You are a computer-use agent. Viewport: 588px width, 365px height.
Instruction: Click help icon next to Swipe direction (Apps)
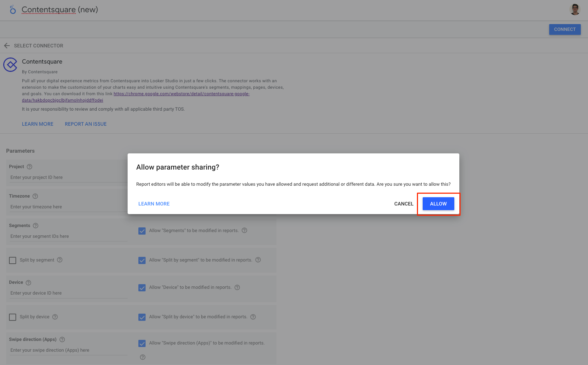pos(62,339)
